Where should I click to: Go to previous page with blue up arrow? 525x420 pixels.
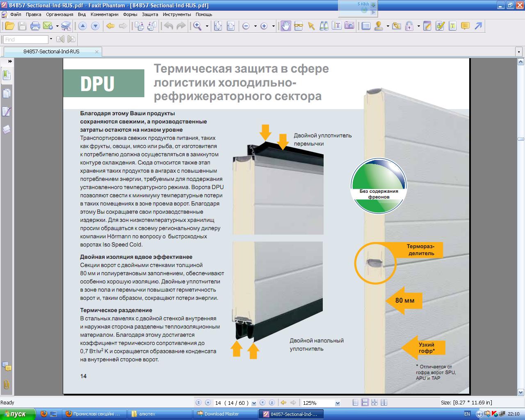click(x=82, y=26)
